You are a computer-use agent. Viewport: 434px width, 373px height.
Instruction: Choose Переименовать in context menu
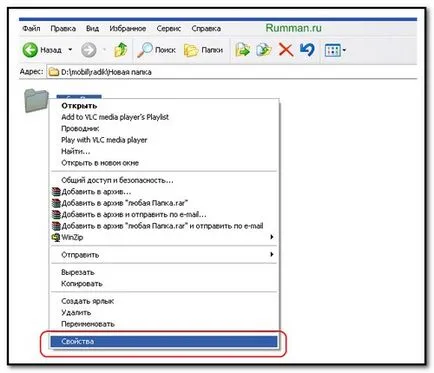tap(164, 324)
